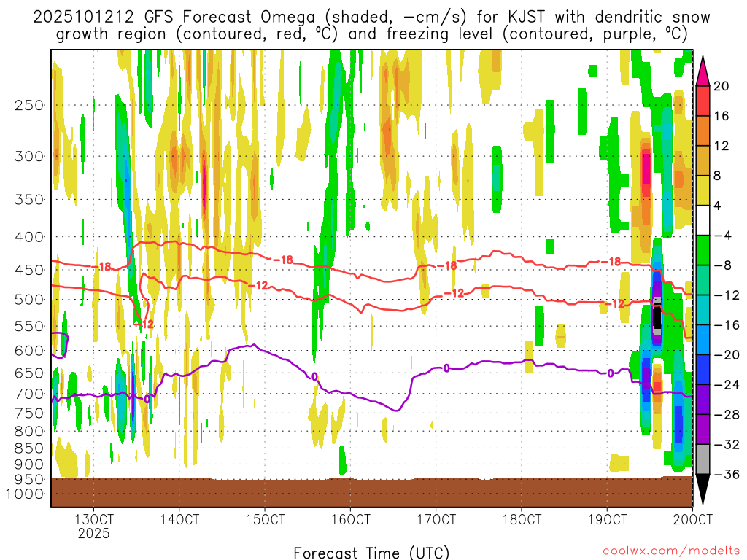Click the 130CT time axis label

[94, 519]
